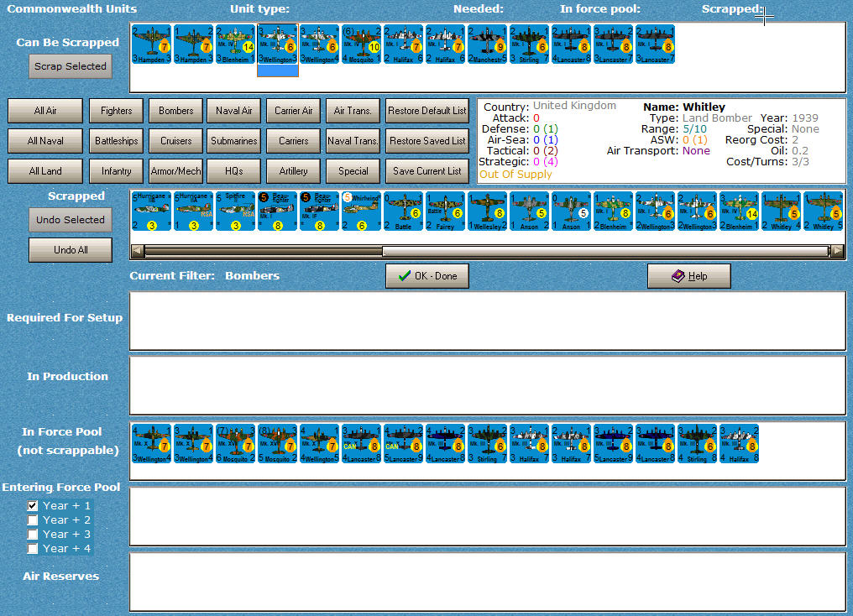Click the Scrapped list horizontal scrollbar thumb
Screen dimensions: 853x616
point(605,251)
